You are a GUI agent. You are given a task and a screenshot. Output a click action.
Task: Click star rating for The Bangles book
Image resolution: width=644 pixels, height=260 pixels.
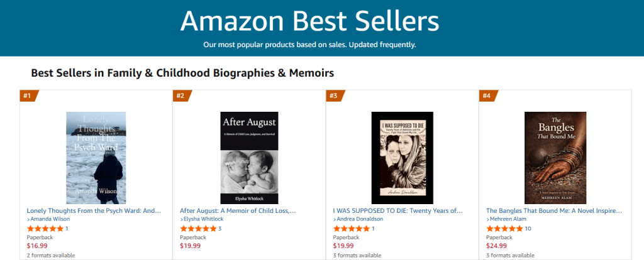[504, 228]
